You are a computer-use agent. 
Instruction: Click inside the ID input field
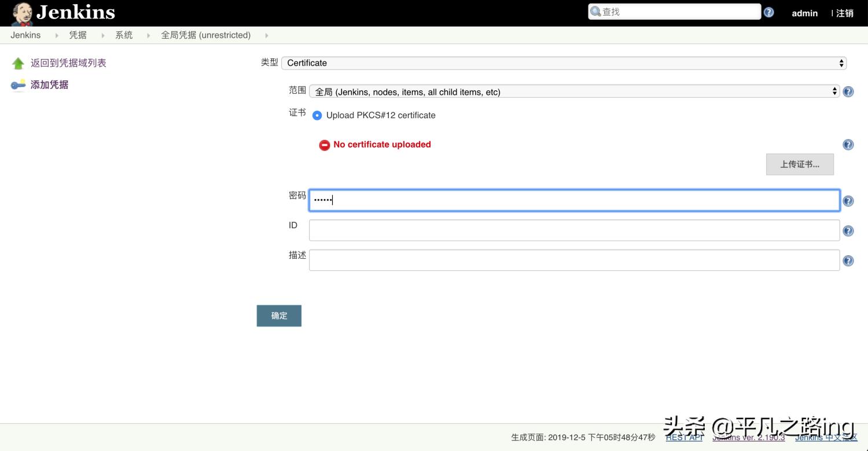tap(573, 230)
